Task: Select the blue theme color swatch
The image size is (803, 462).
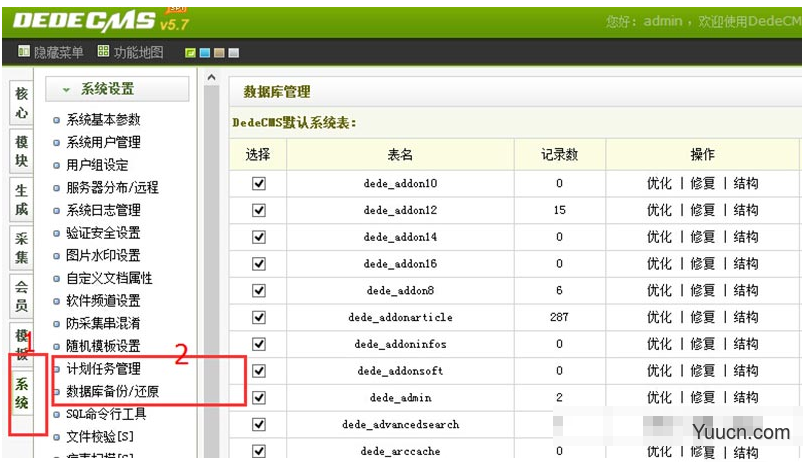Action: pos(205,53)
